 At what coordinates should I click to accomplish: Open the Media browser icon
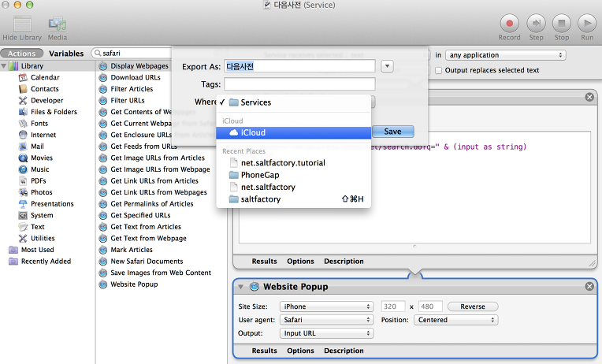pos(58,24)
